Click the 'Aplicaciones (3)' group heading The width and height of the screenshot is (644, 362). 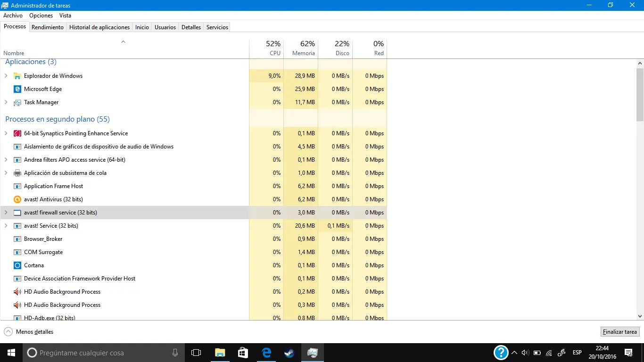pyautogui.click(x=31, y=62)
